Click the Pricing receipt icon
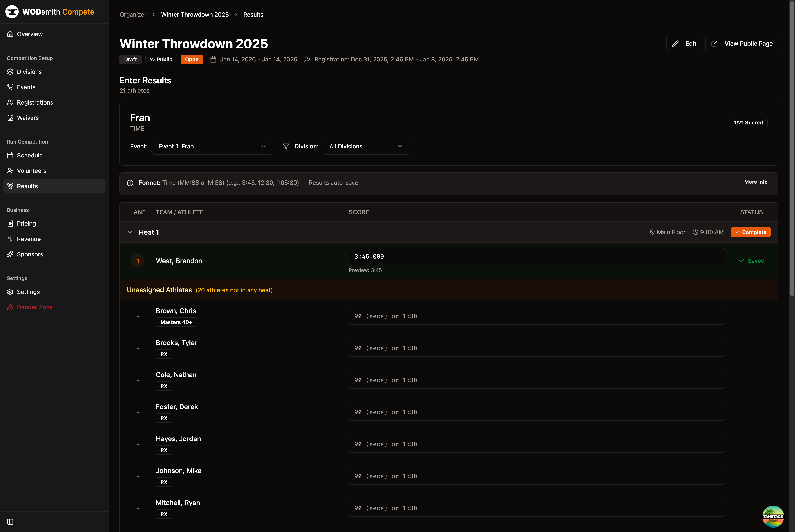 tap(10, 223)
